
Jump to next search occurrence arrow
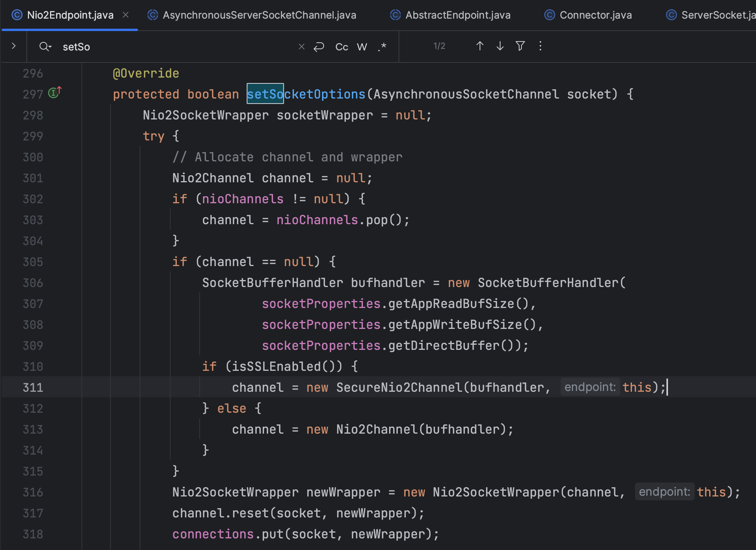(500, 46)
